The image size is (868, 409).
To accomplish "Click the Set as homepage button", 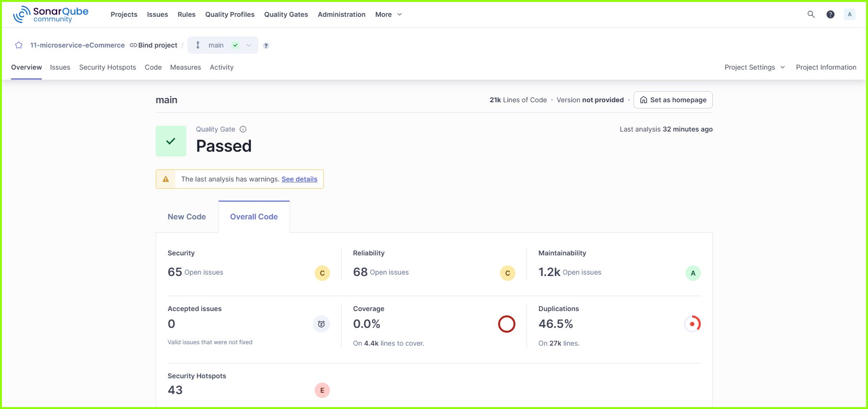I will pyautogui.click(x=673, y=100).
